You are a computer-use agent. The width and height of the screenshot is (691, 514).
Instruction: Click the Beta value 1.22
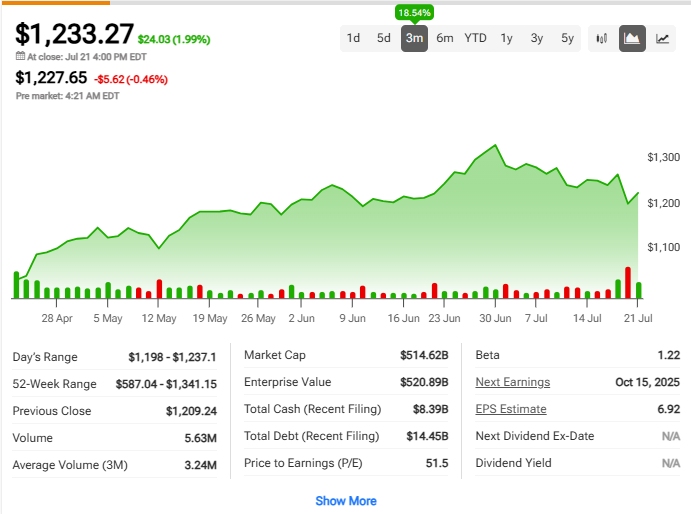pyautogui.click(x=669, y=355)
